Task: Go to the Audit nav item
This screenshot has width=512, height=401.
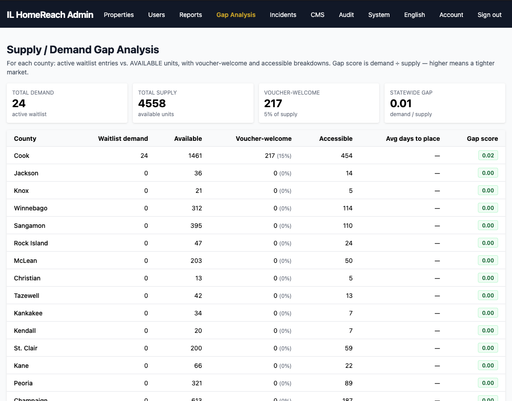Action: tap(346, 15)
